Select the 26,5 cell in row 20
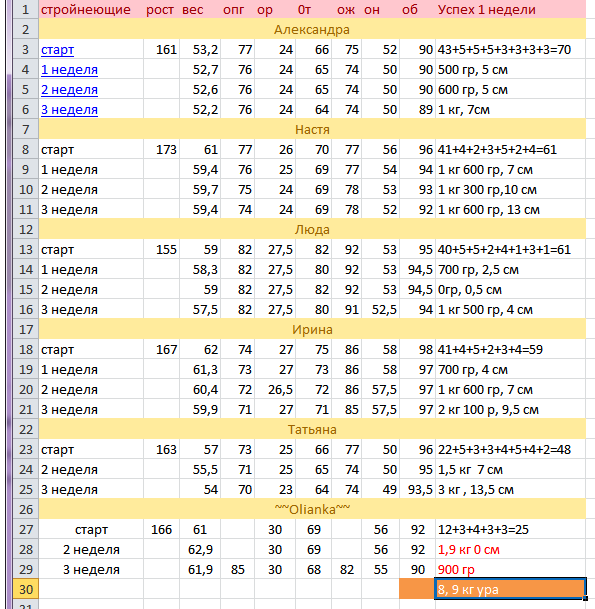Screen dimensions: 595x609 point(275,390)
